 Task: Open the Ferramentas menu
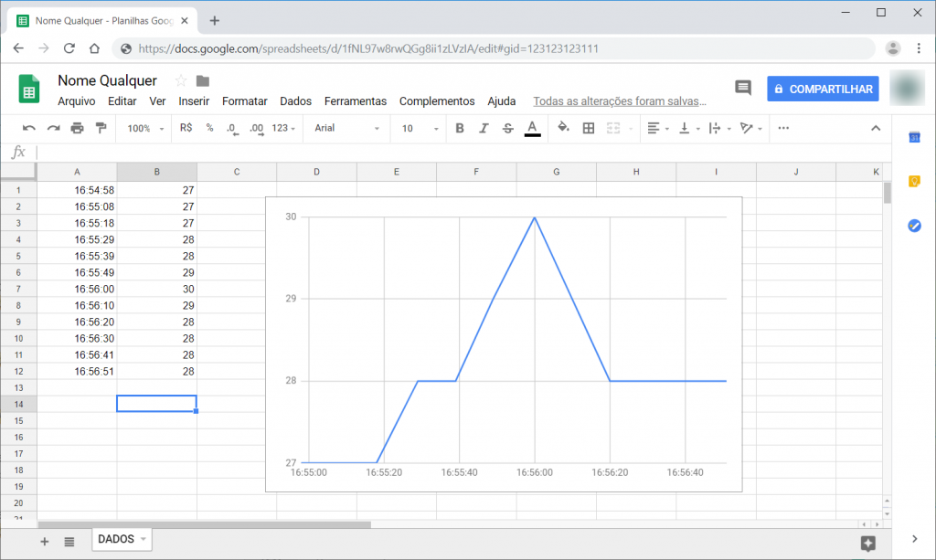[356, 101]
